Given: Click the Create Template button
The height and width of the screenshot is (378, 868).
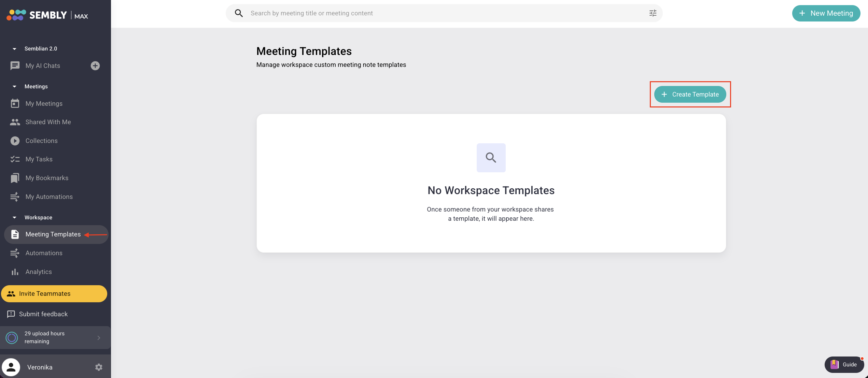Looking at the screenshot, I should point(690,94).
